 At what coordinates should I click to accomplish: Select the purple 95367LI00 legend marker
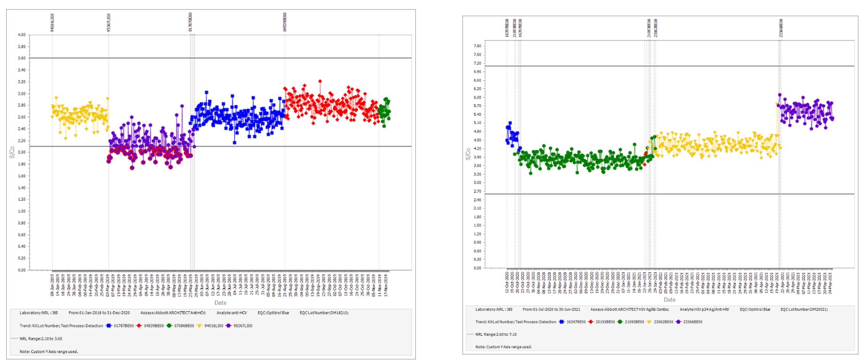pyautogui.click(x=228, y=325)
